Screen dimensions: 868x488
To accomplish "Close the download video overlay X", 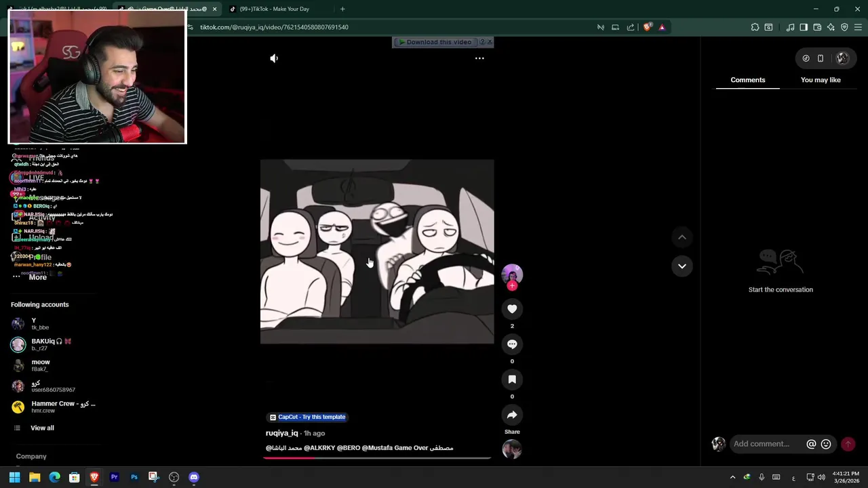I will tap(490, 42).
